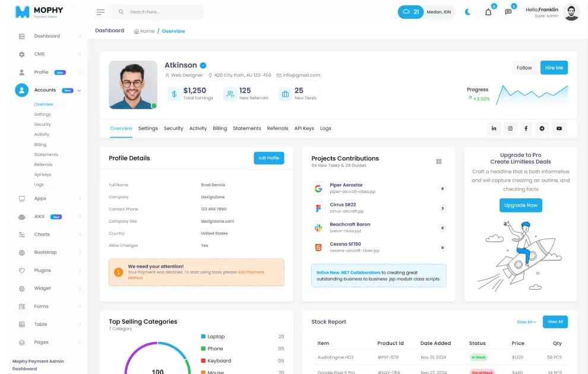Click the Follow button
Image resolution: width=588 pixels, height=374 pixels.
[x=524, y=68]
